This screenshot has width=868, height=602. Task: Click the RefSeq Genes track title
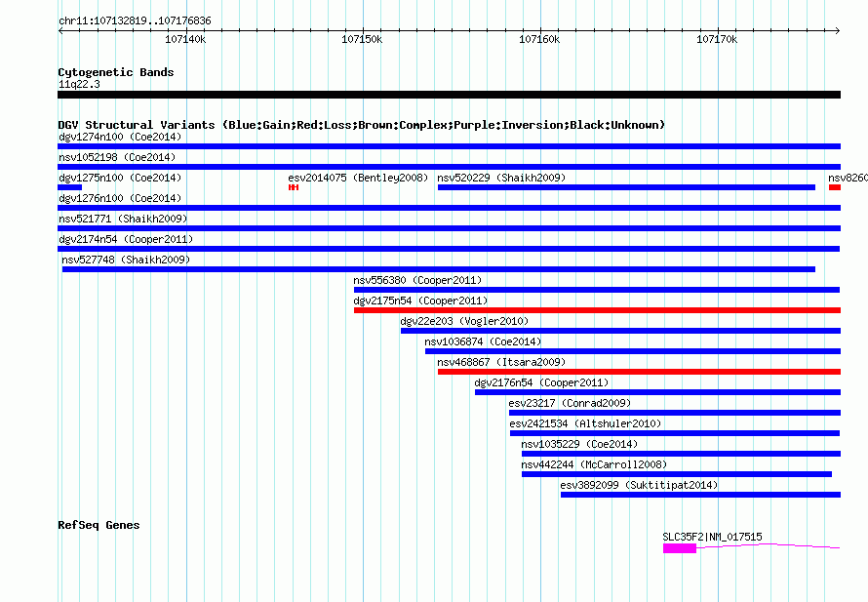(x=99, y=525)
